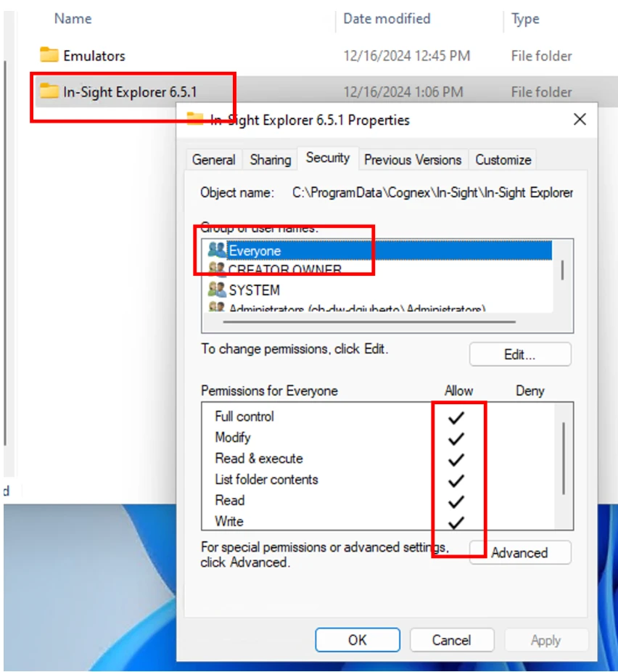The height and width of the screenshot is (672, 618).
Task: Select the In-Sight Explorer 6.5.1 folder icon
Action: 49,91
